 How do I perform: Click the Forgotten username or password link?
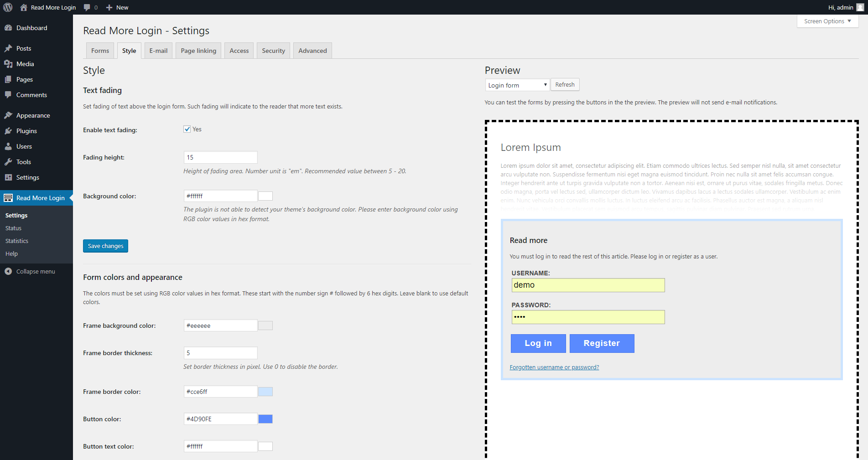554,367
